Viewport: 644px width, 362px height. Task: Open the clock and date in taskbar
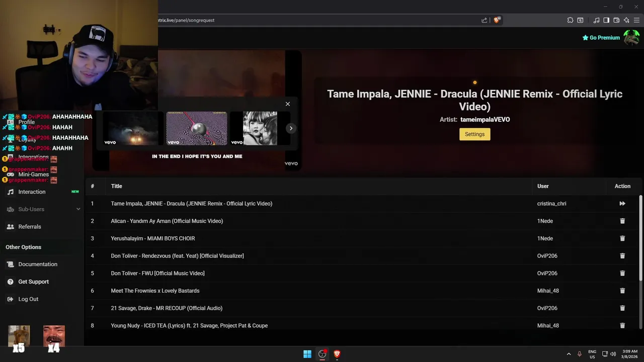coord(630,354)
